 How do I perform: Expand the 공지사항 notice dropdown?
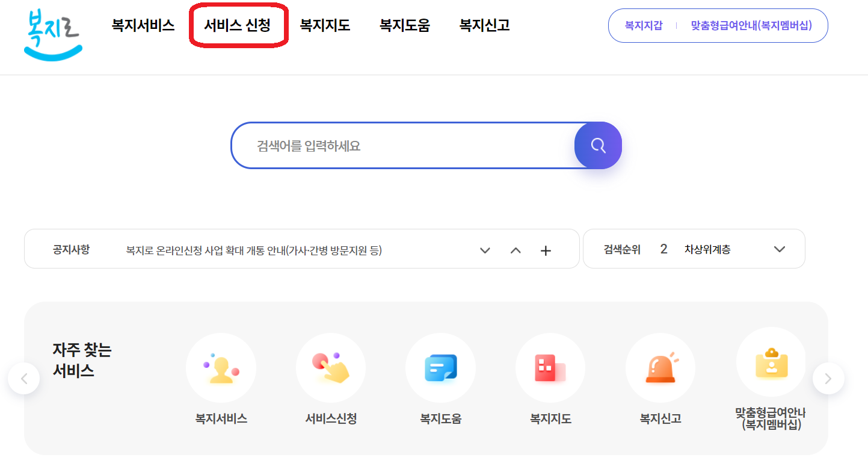485,250
